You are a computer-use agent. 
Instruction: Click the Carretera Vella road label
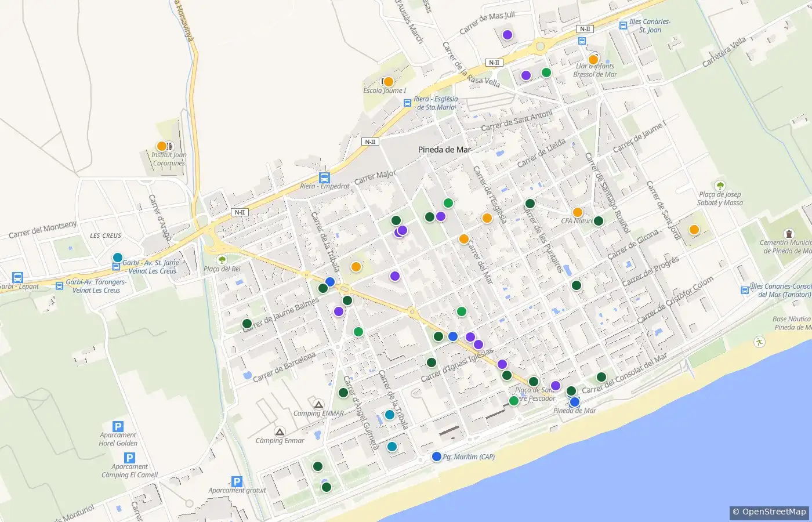tap(724, 52)
